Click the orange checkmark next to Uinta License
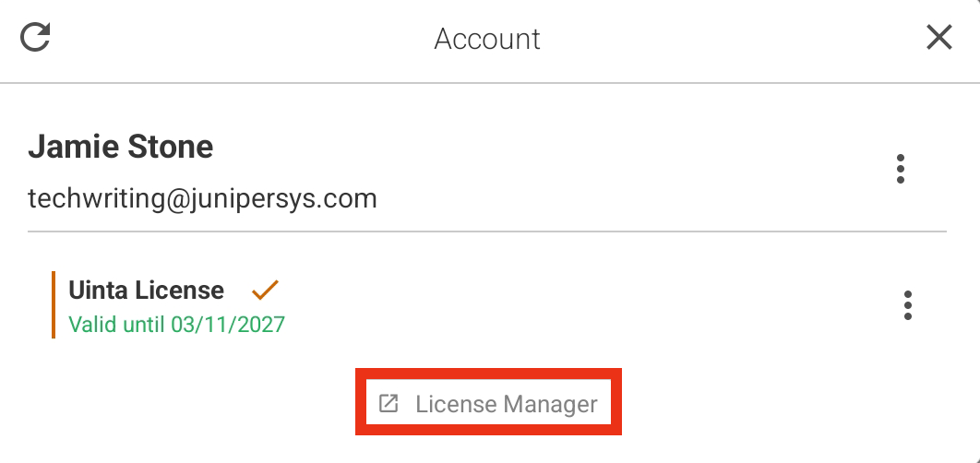 pos(265,290)
